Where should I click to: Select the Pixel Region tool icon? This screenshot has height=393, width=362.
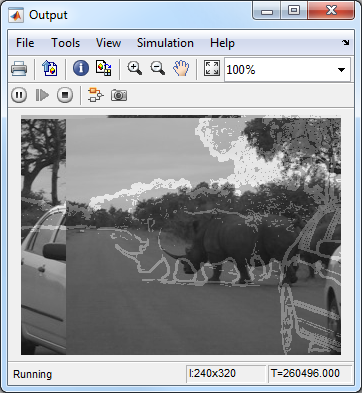[x=103, y=68]
